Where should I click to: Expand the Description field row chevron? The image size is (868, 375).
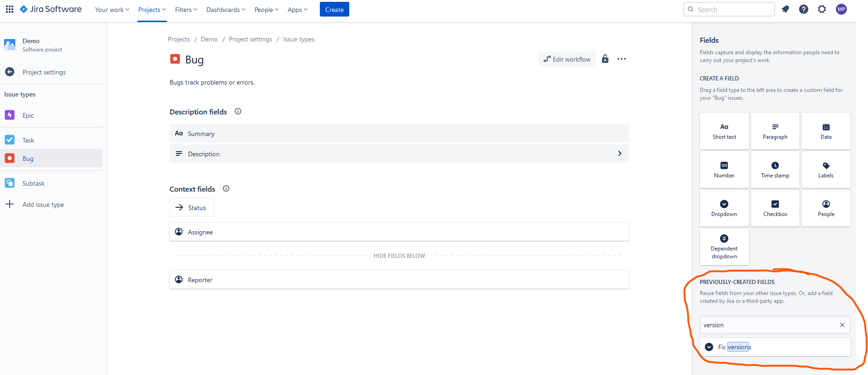click(x=620, y=153)
